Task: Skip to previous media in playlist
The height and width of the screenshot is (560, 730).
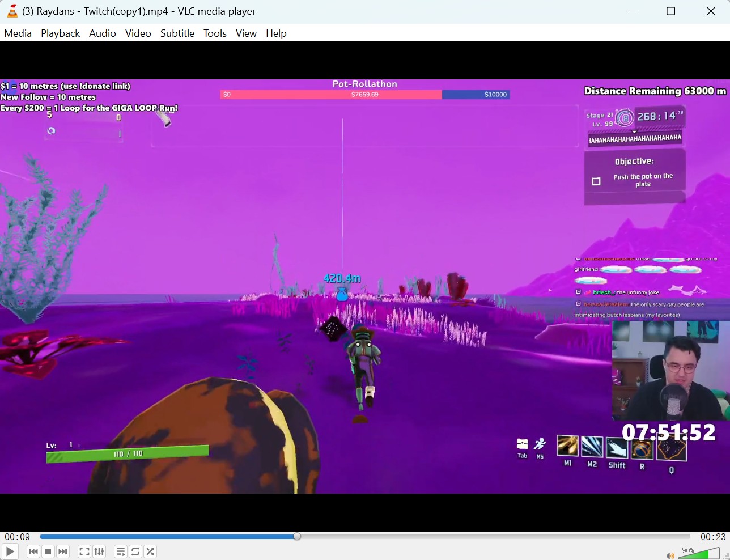Action: pyautogui.click(x=33, y=551)
